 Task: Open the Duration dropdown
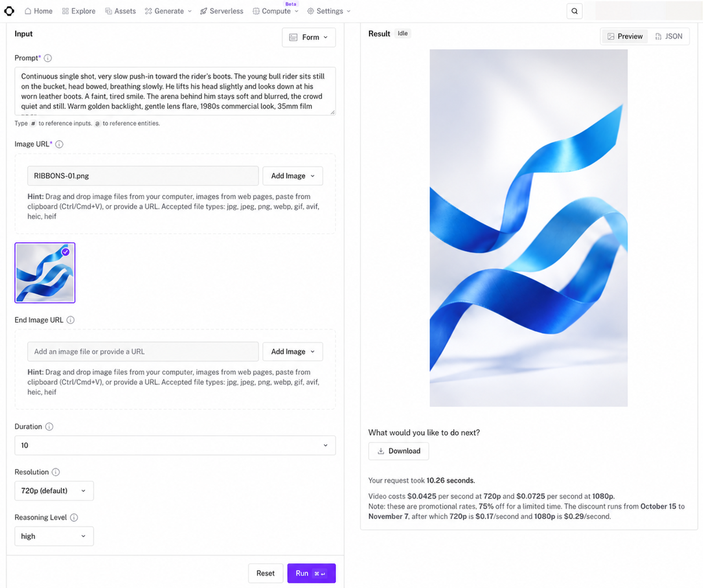tap(175, 445)
